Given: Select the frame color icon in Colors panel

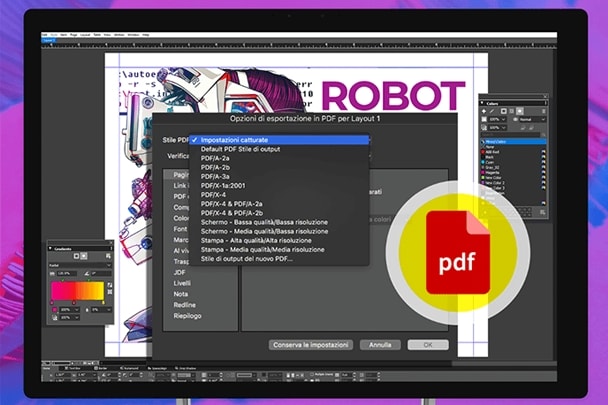Looking at the screenshot, I should [x=503, y=111].
